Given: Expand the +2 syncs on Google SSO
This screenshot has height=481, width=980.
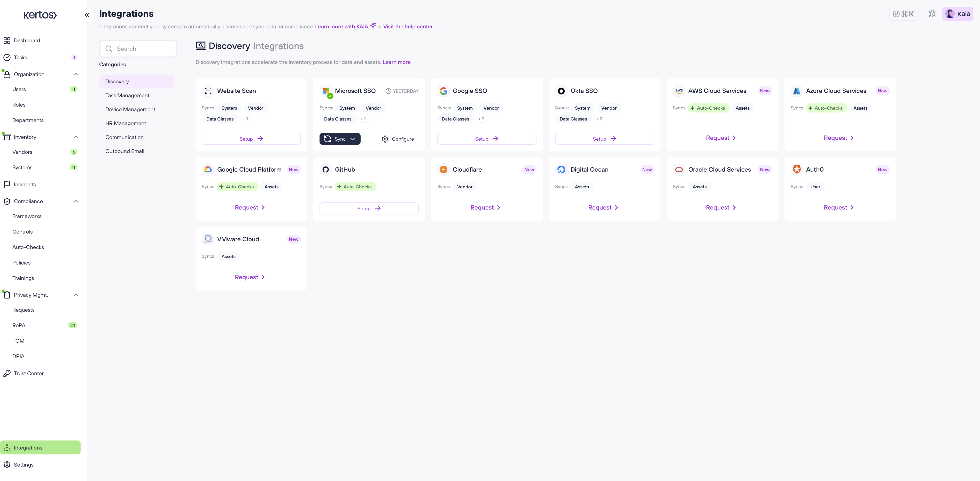Looking at the screenshot, I should pos(481,119).
